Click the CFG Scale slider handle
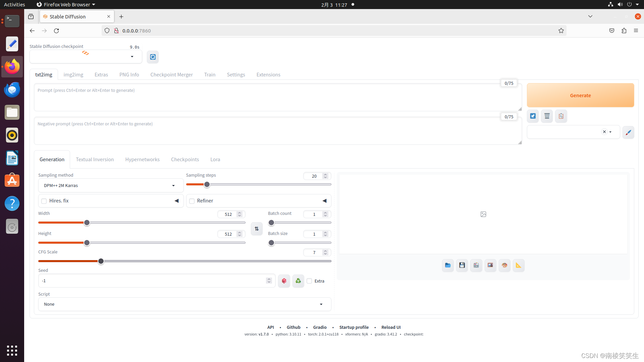Screen dimensions: 644x362 point(101,261)
